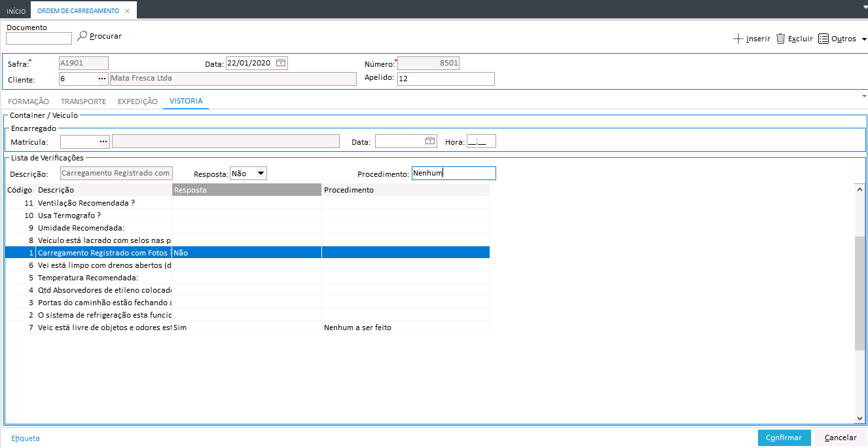Image resolution: width=868 pixels, height=448 pixels.
Task: Open the Transporte tab
Action: tap(83, 102)
